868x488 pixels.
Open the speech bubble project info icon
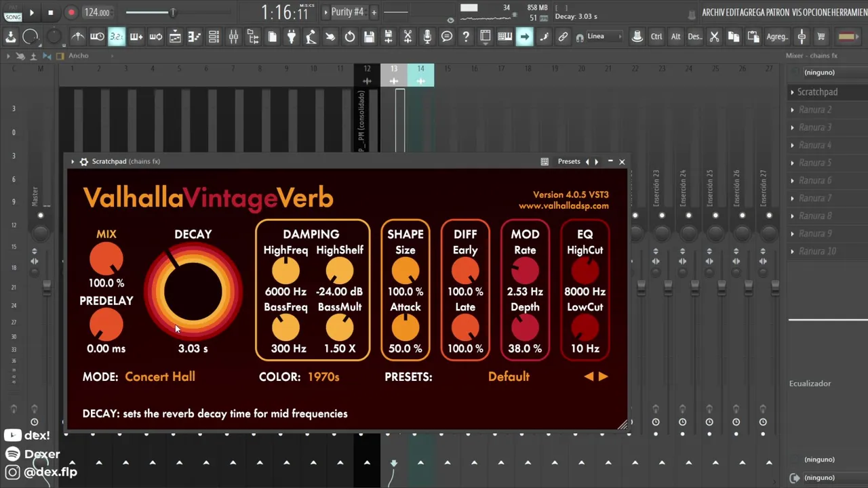tap(447, 37)
